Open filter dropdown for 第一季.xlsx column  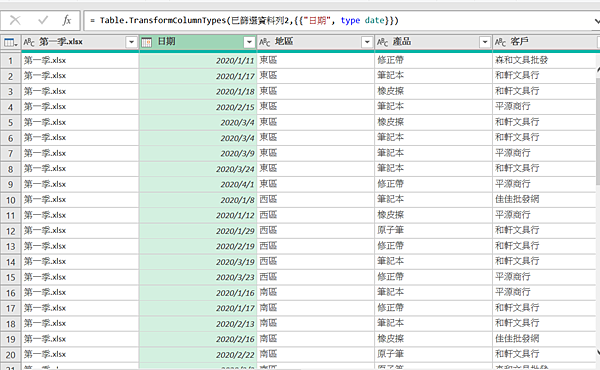point(131,42)
